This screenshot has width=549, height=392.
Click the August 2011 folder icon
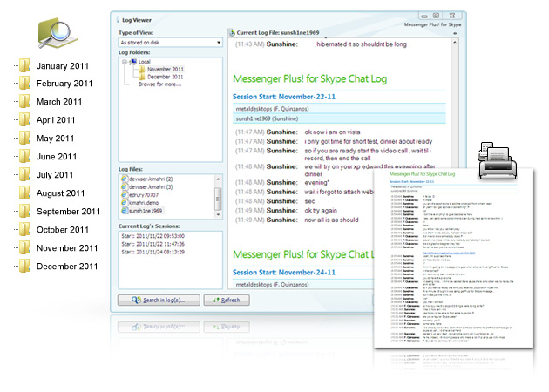click(x=25, y=193)
